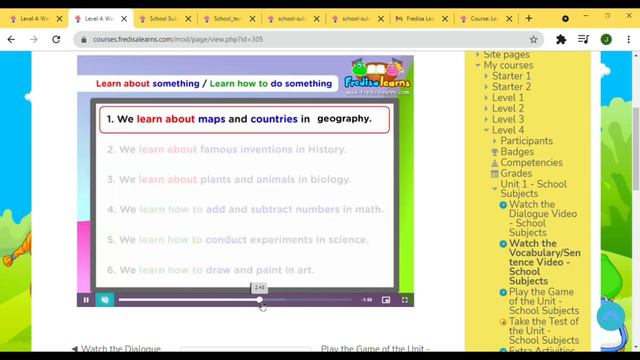The height and width of the screenshot is (360, 640).
Task: Close the first Level 4 tab
Action: (x=60, y=19)
